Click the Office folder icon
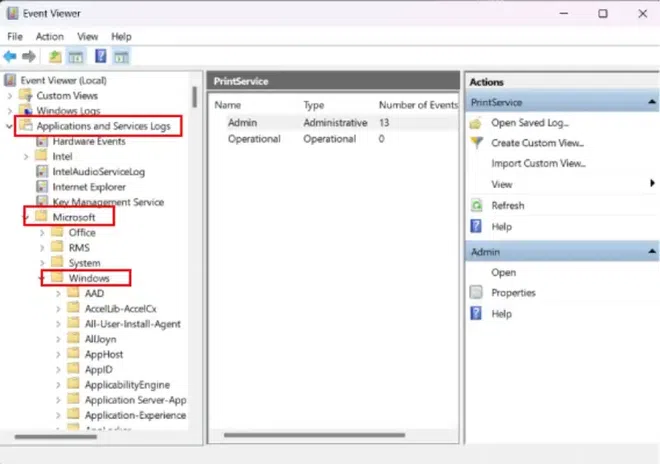This screenshot has width=660, height=464. [x=57, y=232]
